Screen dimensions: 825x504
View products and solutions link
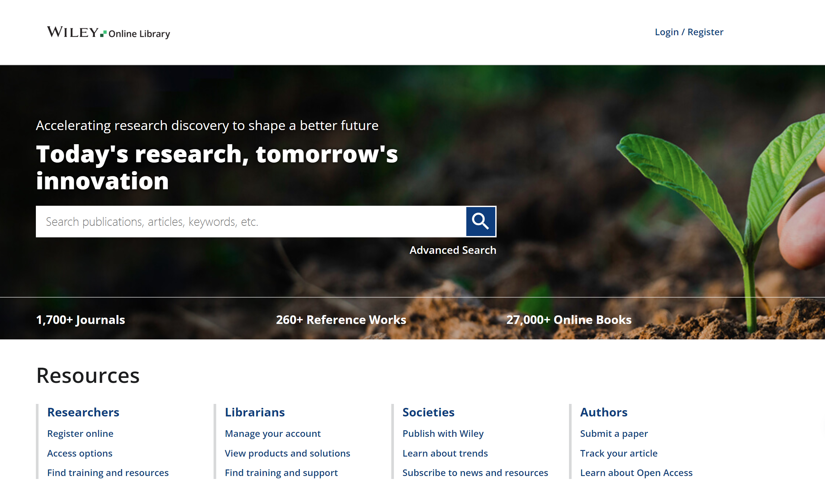287,453
